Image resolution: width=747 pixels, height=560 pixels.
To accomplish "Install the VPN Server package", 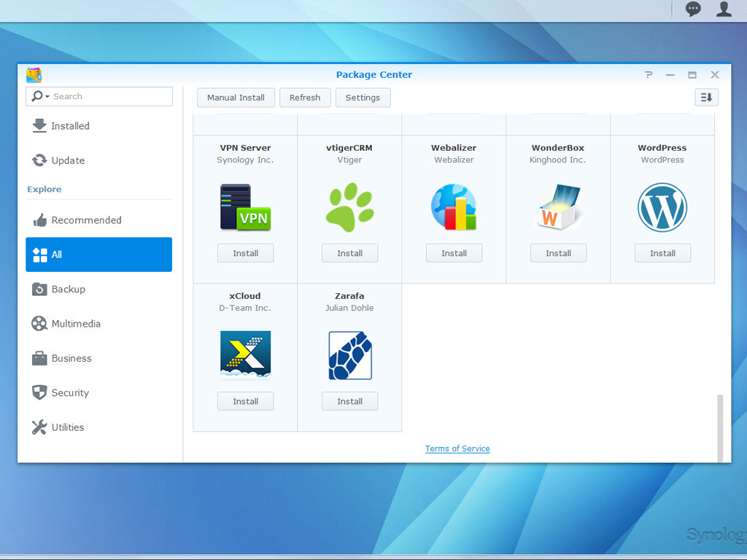I will 245,253.
